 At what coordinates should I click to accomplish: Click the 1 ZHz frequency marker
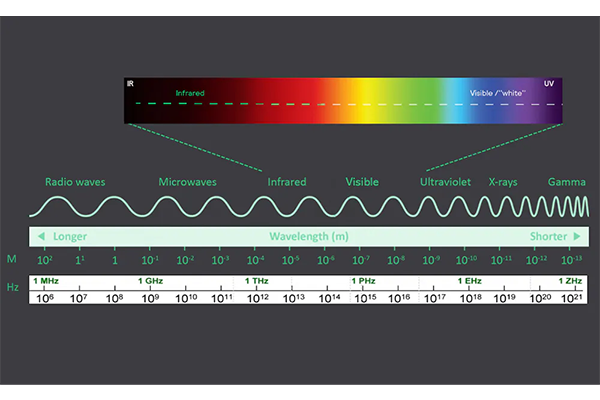coord(570,282)
